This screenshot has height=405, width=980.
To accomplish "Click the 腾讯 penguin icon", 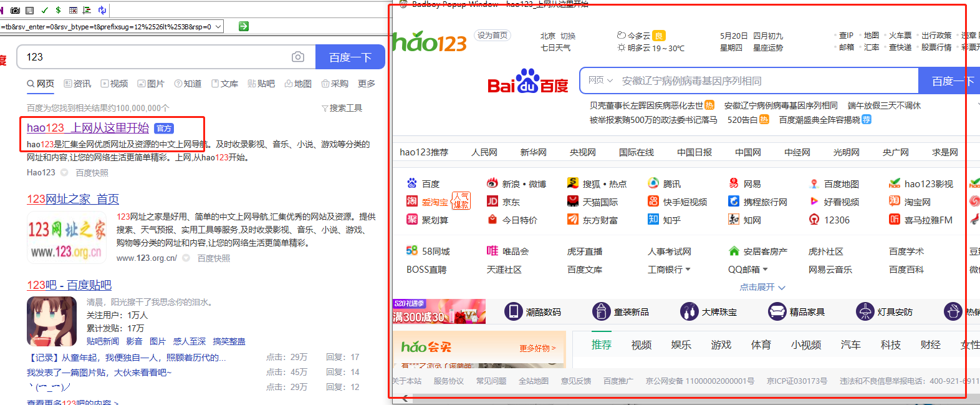I will click(653, 183).
